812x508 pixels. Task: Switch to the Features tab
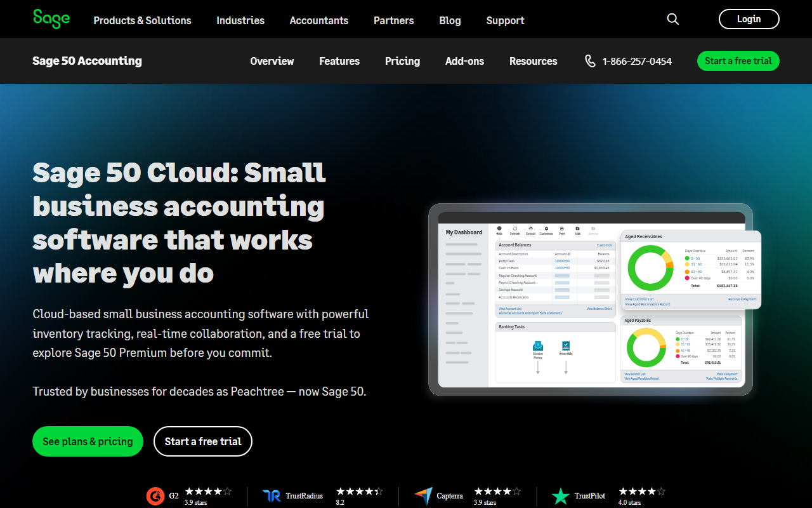pos(339,61)
